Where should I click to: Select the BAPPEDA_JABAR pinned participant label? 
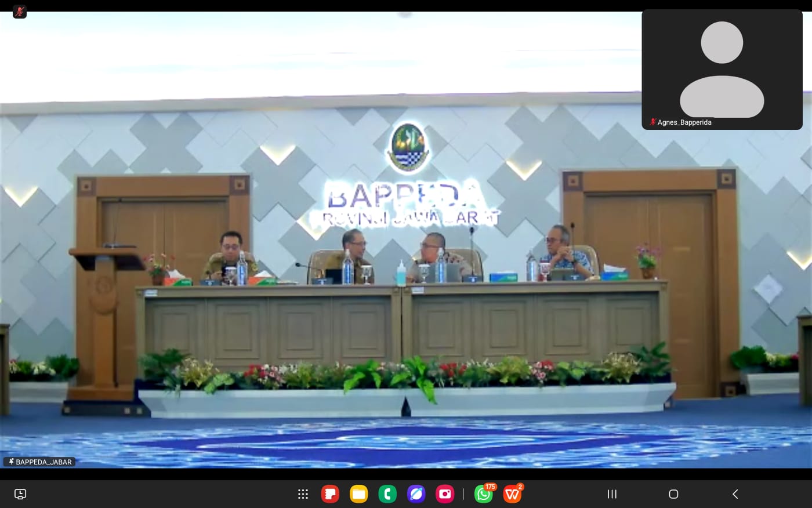pos(39,462)
